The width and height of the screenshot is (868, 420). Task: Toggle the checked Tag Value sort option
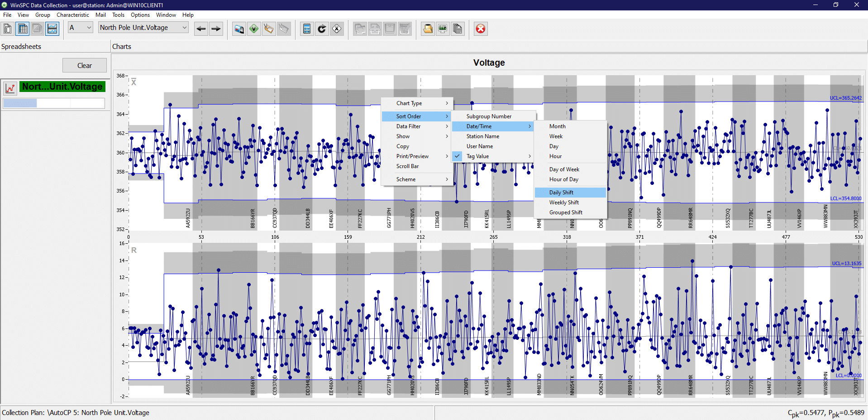pos(477,156)
